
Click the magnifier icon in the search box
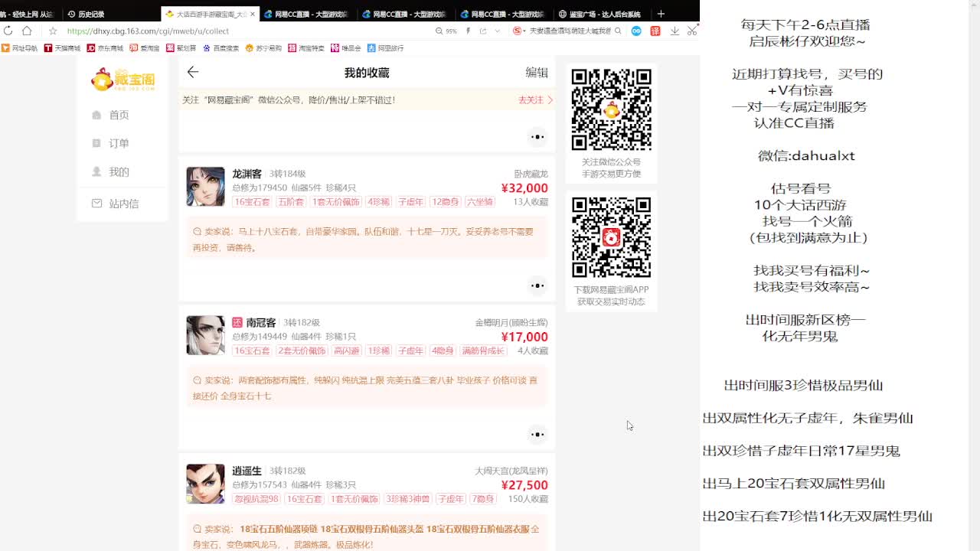pyautogui.click(x=619, y=31)
